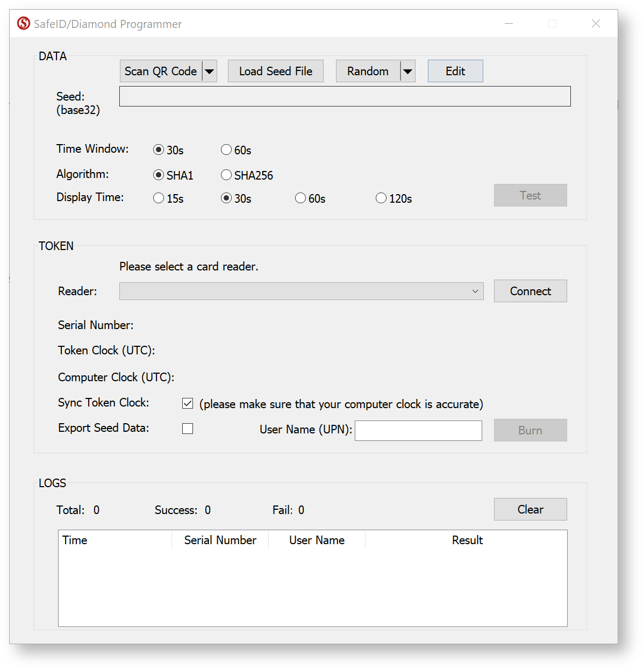Select the 60s Time Window option

226,149
